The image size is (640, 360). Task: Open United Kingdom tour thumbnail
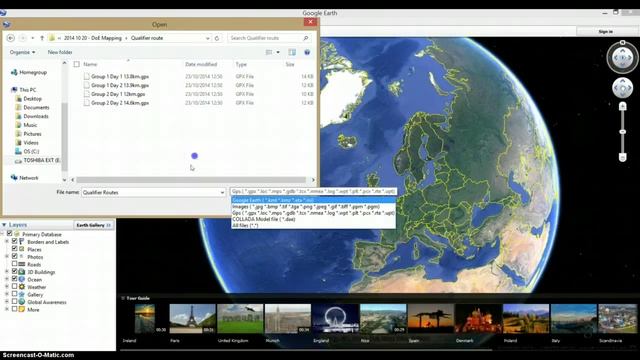click(240, 318)
